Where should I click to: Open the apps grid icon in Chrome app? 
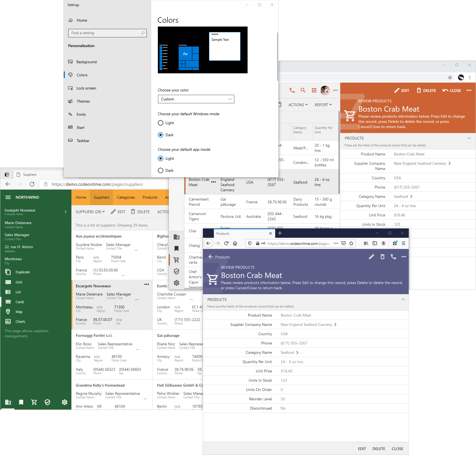(x=314, y=90)
